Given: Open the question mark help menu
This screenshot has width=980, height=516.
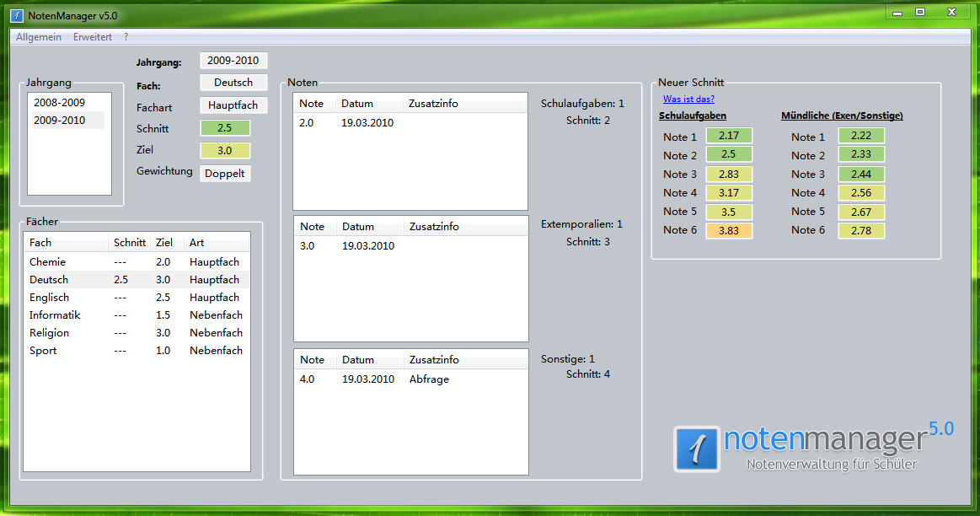Looking at the screenshot, I should [126, 37].
